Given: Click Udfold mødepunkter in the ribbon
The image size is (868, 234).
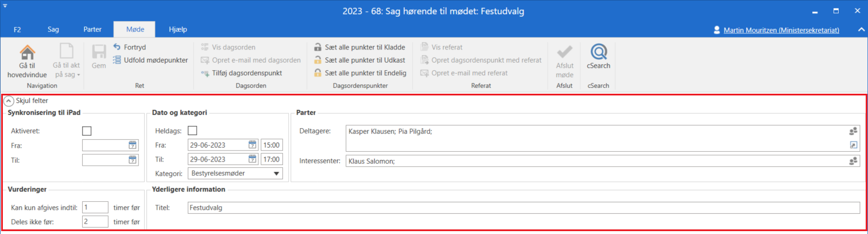Looking at the screenshot, I should (x=150, y=60).
